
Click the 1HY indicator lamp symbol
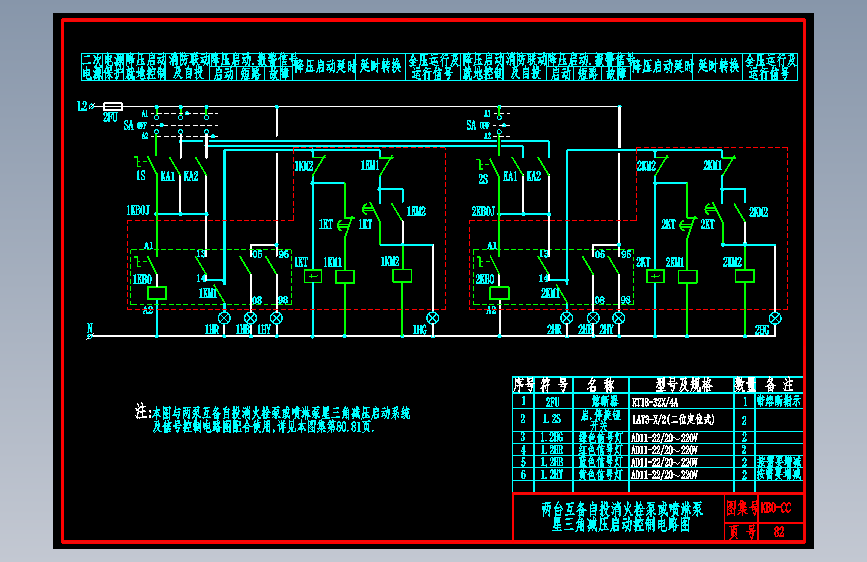point(276,318)
